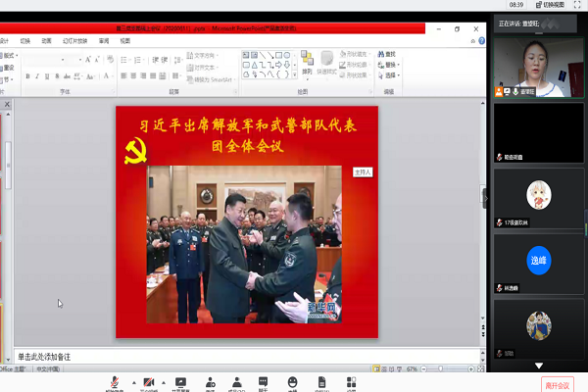Screen dimensions: 588x392
Task: Toggle the camera video button
Action: click(x=150, y=383)
